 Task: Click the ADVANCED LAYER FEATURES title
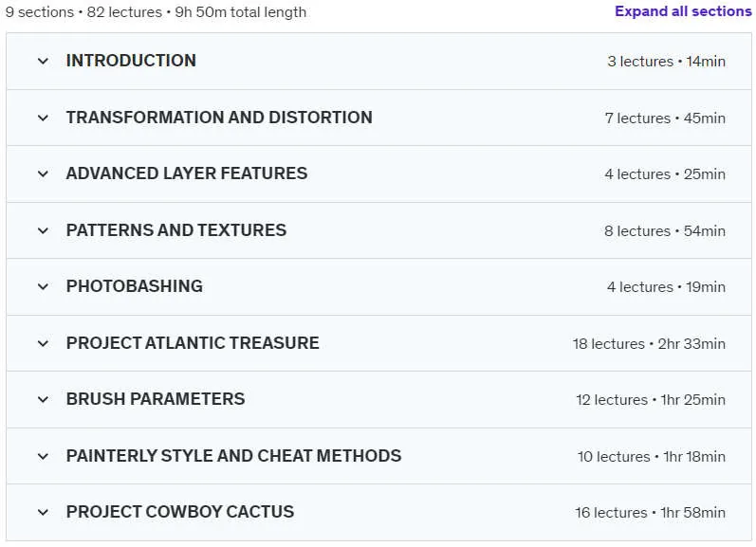(187, 173)
